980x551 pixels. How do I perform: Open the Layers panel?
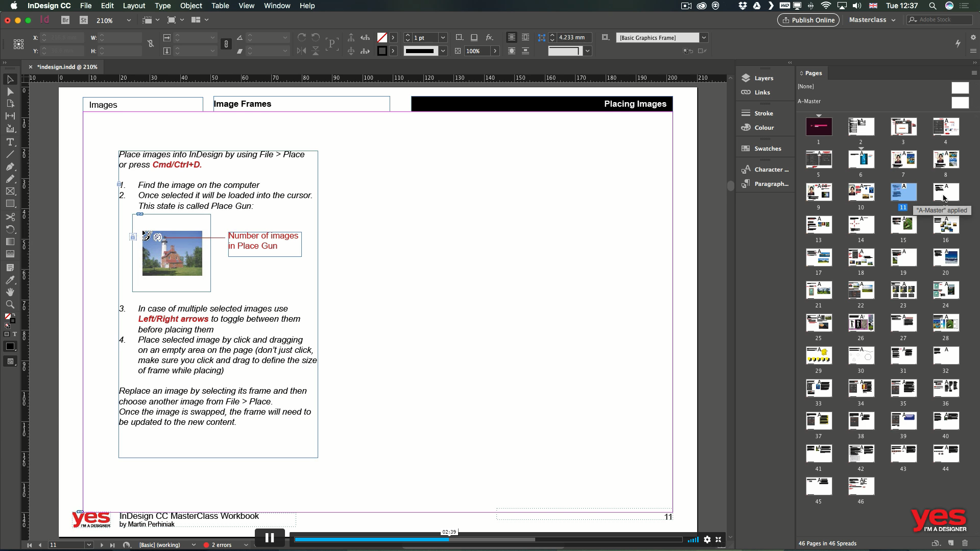click(x=761, y=78)
